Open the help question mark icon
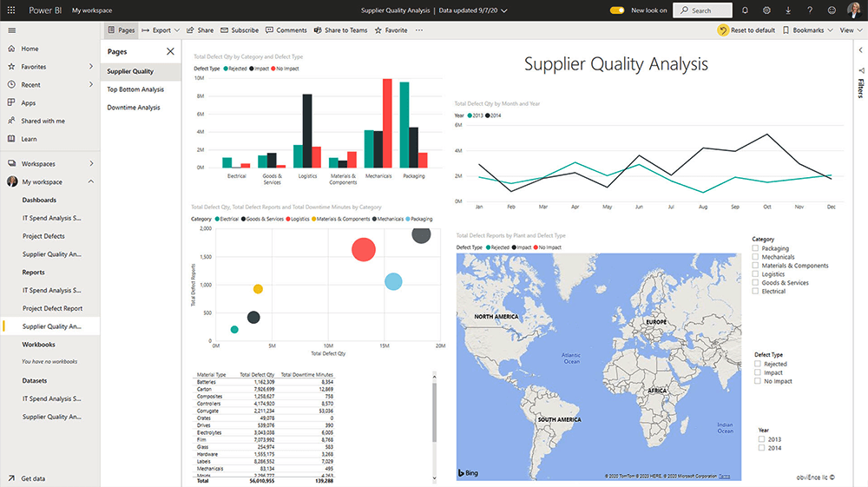 tap(810, 10)
